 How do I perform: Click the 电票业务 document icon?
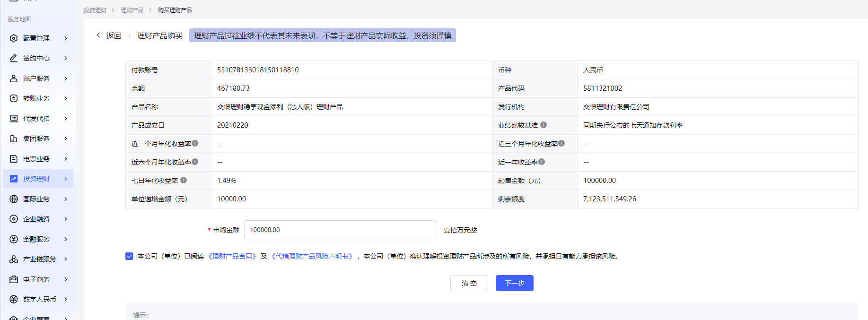coord(14,159)
